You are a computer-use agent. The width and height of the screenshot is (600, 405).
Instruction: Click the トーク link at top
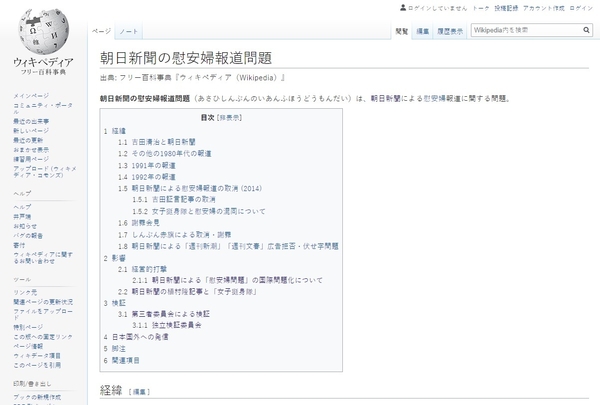[481, 8]
